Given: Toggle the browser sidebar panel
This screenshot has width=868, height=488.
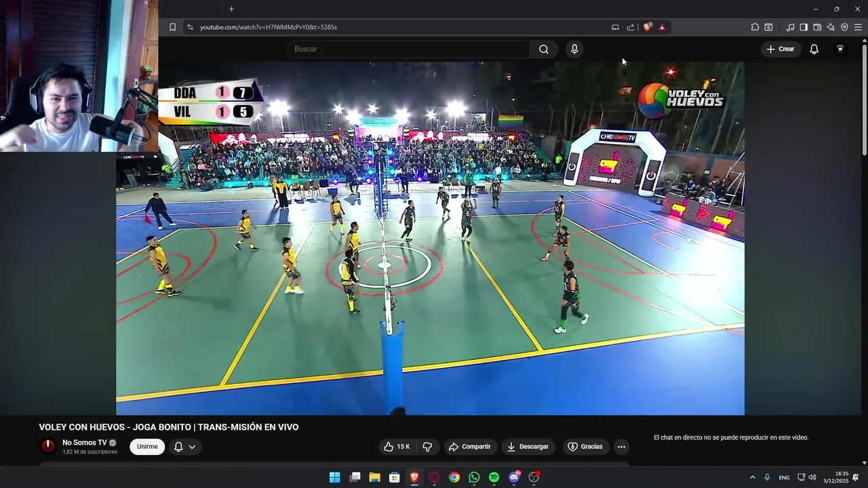Looking at the screenshot, I should click(x=804, y=27).
